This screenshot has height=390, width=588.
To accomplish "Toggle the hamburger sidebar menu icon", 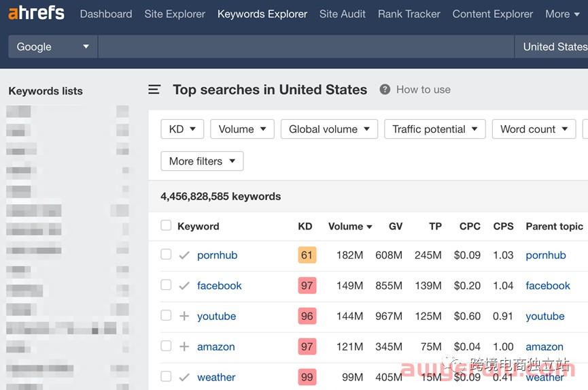I will 154,89.
